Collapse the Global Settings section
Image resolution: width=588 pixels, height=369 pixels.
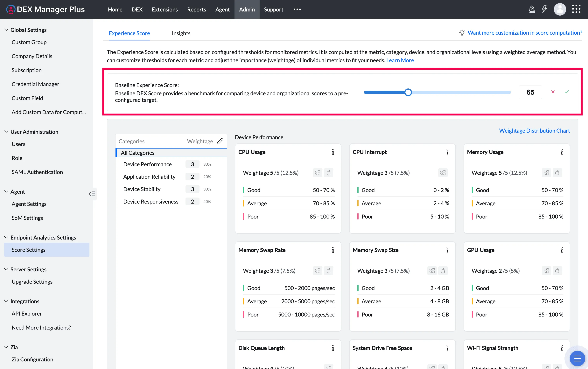pyautogui.click(x=6, y=30)
